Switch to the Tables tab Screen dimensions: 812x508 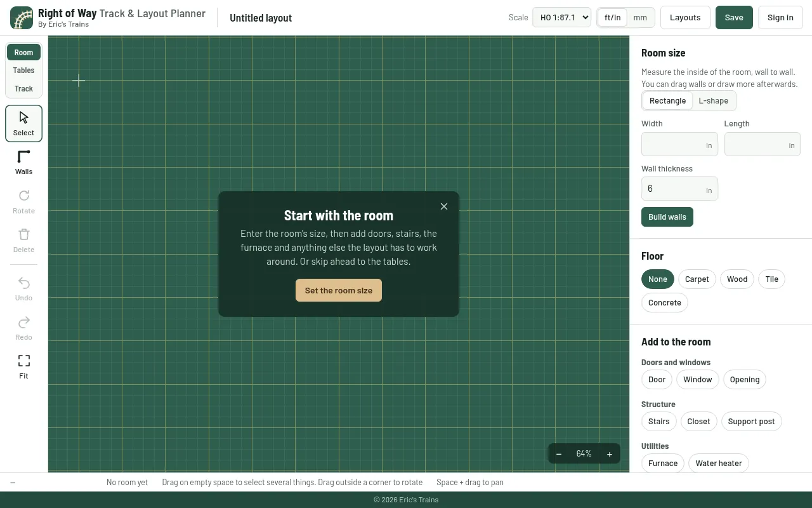click(24, 70)
